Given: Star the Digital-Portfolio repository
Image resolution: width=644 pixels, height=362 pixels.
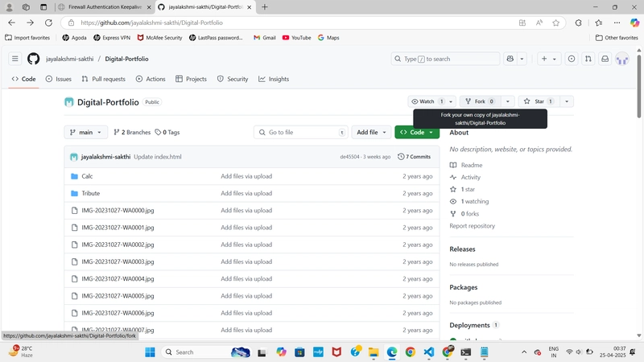Looking at the screenshot, I should pyautogui.click(x=539, y=101).
